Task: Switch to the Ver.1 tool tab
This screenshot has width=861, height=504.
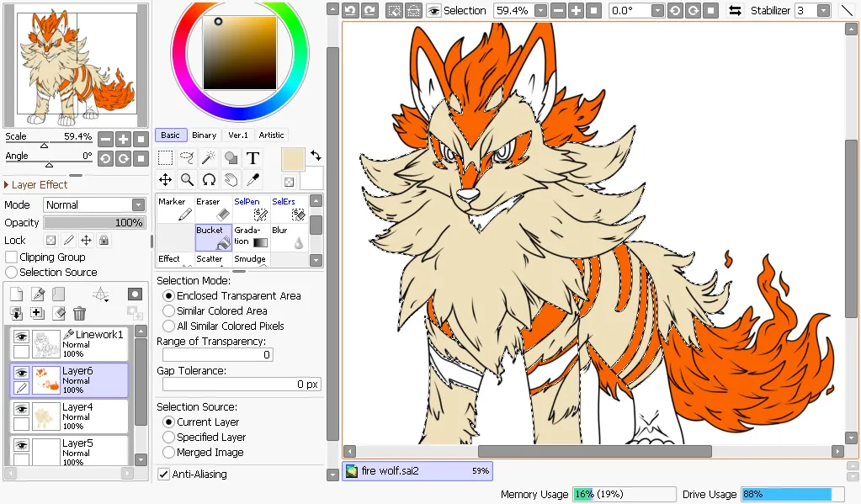Action: pos(237,135)
